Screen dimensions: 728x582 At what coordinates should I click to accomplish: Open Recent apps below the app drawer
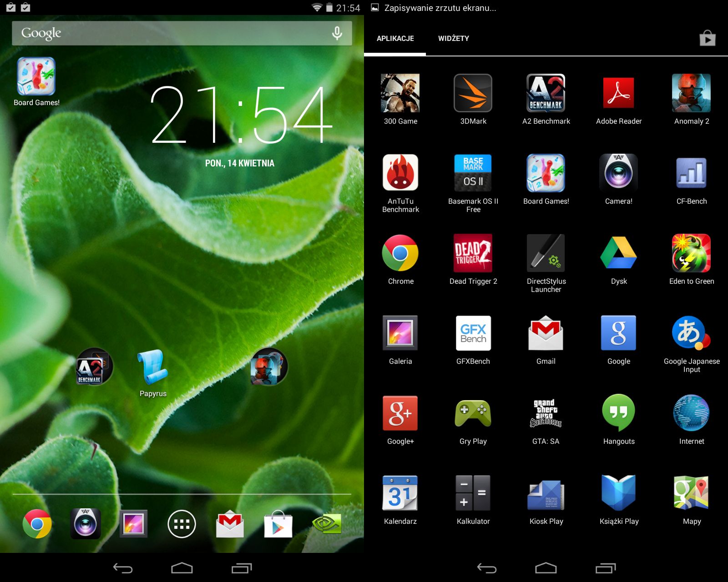tap(606, 568)
